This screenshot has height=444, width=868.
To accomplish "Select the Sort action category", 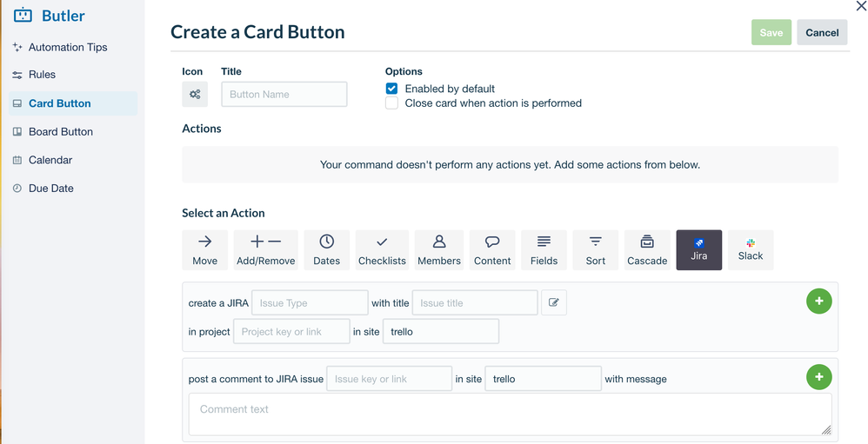I will click(596, 250).
